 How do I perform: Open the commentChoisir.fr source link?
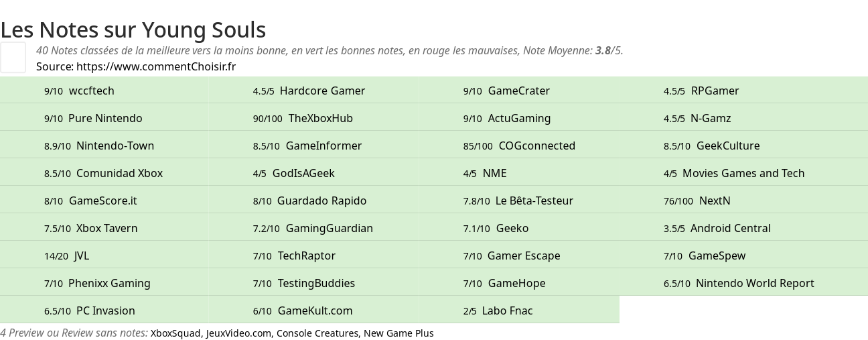[x=155, y=66]
